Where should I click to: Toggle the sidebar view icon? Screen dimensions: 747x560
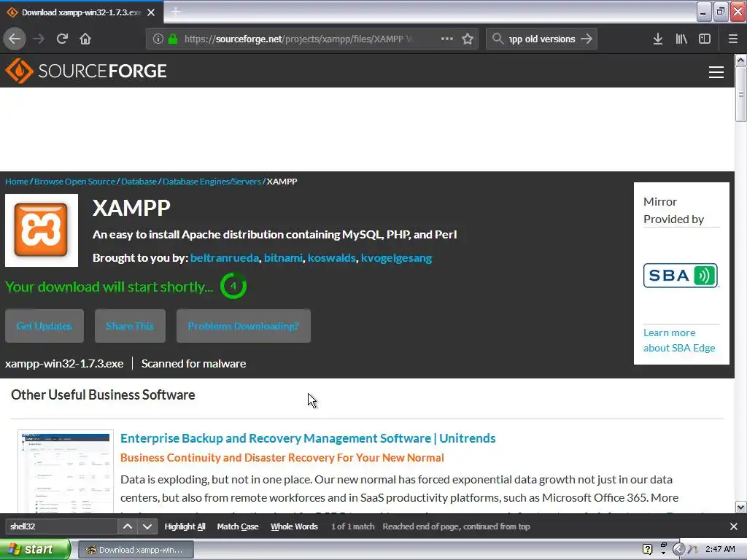click(x=705, y=39)
